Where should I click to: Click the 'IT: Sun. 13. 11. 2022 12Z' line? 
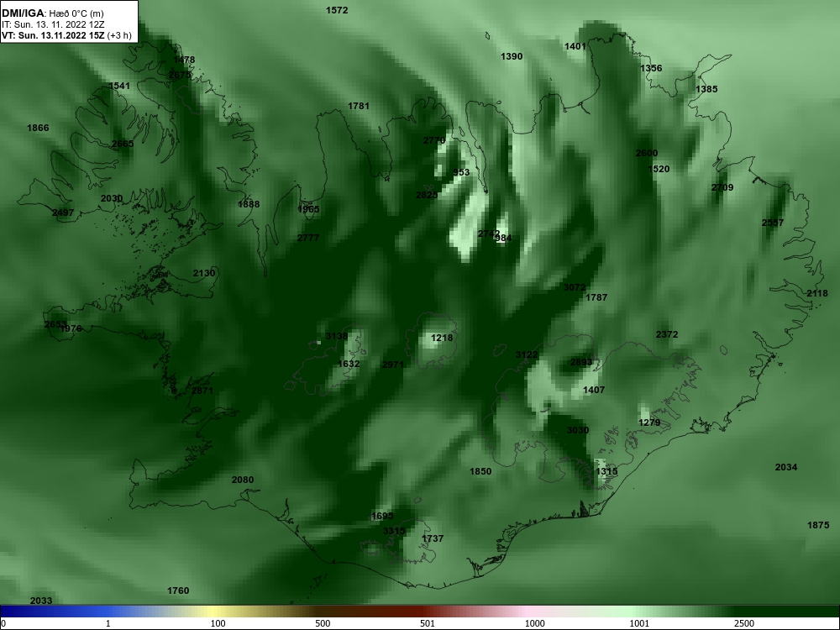point(53,24)
